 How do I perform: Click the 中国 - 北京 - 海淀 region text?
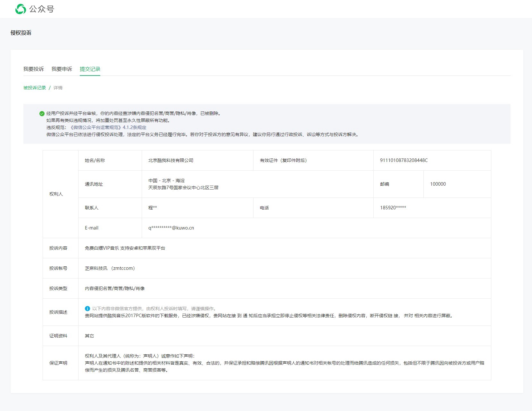(x=166, y=181)
